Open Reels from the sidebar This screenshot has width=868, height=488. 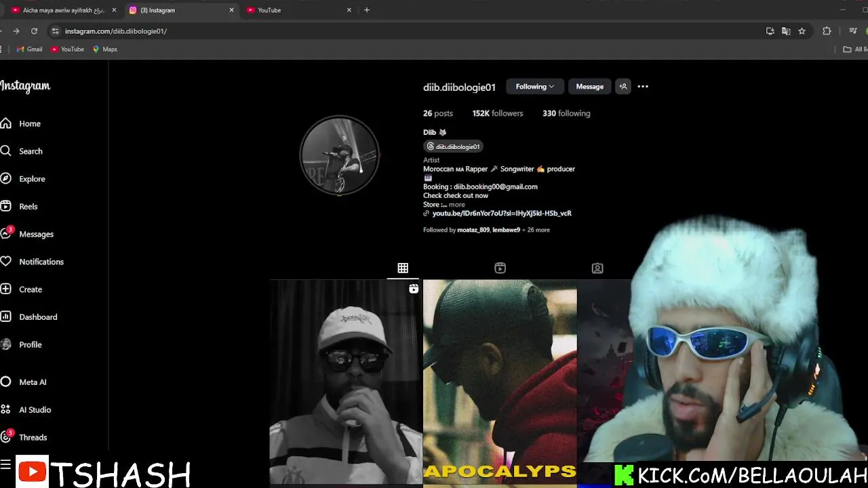click(x=20, y=207)
